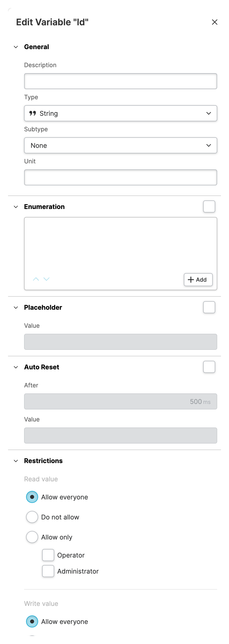Collapse the General section chevron
This screenshot has height=644, width=229.
(x=16, y=47)
